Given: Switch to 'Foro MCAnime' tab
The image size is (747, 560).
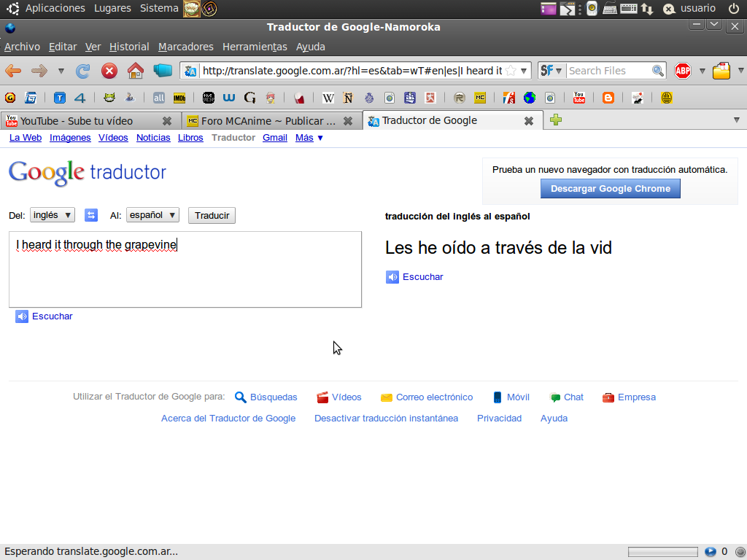Looking at the screenshot, I should (271, 121).
